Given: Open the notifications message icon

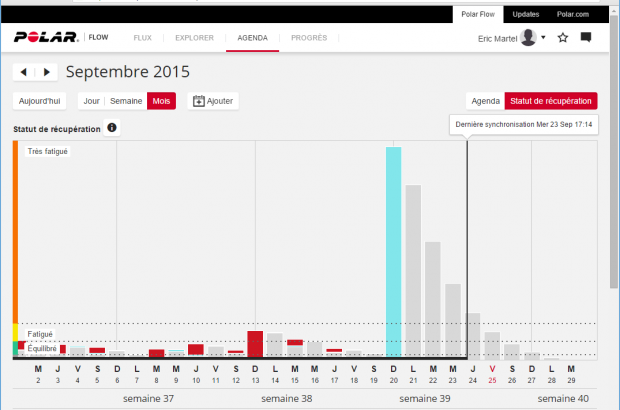Looking at the screenshot, I should (586, 38).
